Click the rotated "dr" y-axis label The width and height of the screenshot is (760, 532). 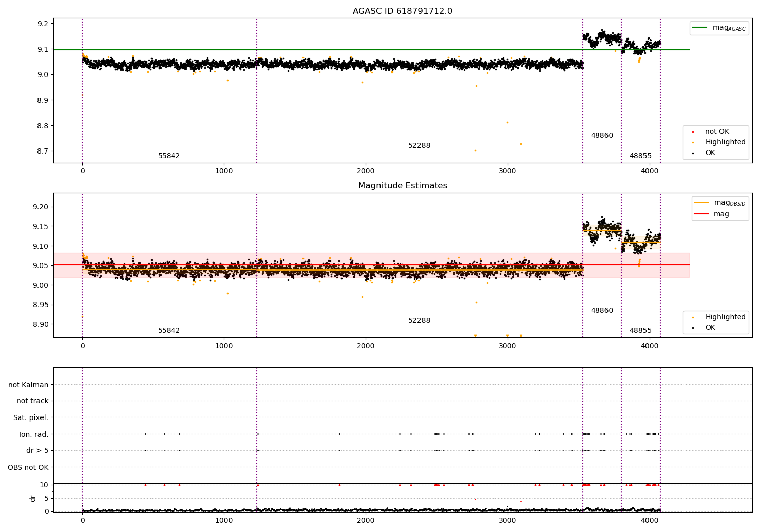click(33, 498)
